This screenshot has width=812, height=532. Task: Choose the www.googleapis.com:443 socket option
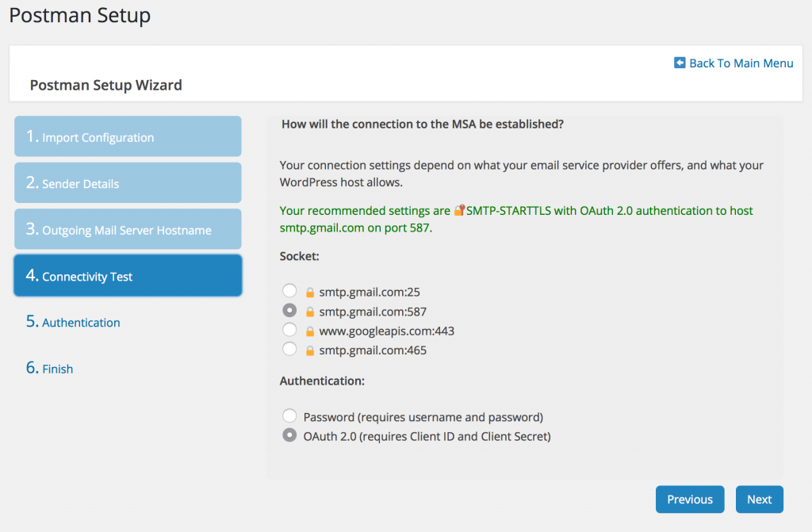pyautogui.click(x=289, y=330)
